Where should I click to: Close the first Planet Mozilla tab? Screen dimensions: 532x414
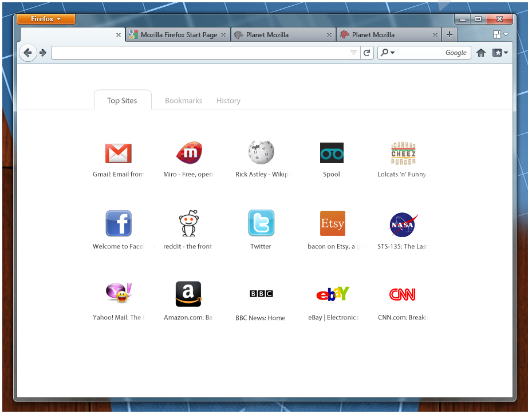329,35
